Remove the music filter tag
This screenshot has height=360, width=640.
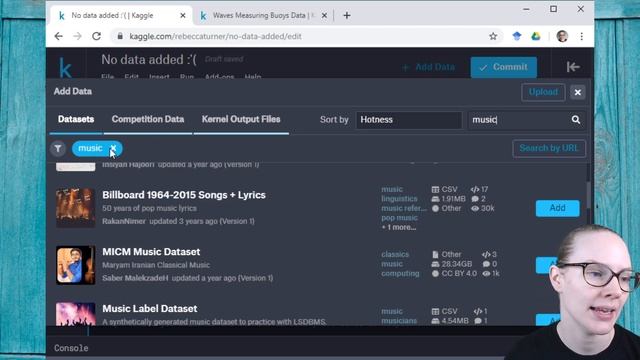[113, 148]
